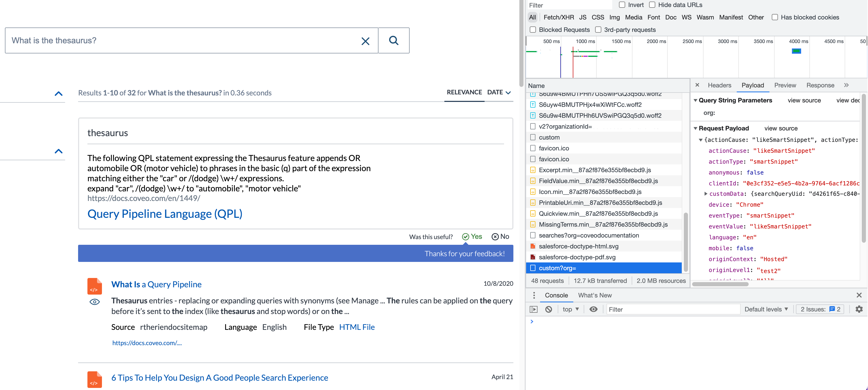Sort results by RELEVANCE

[x=464, y=92]
